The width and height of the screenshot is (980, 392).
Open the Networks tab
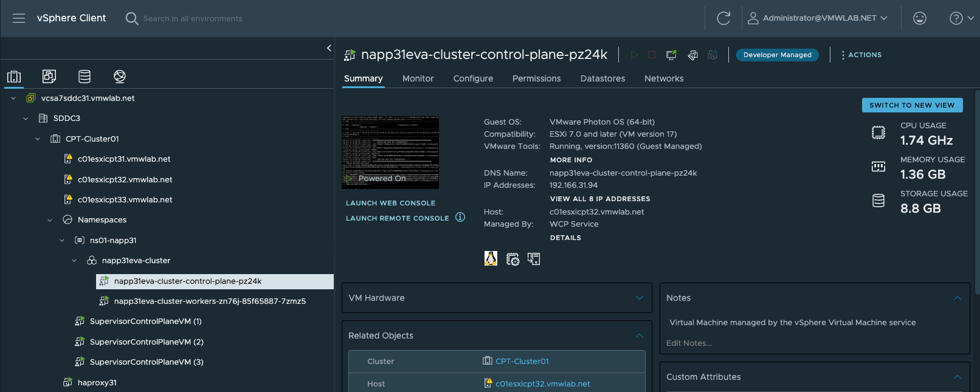[x=664, y=78]
